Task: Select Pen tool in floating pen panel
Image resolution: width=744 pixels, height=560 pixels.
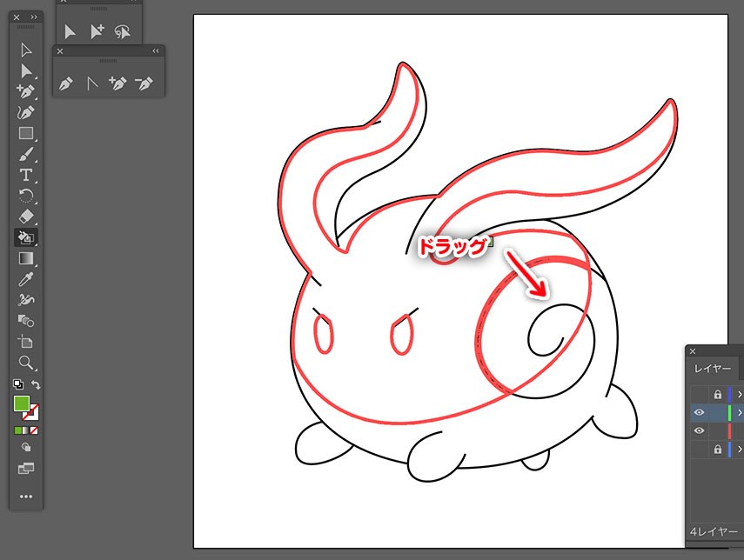Action: (x=65, y=84)
